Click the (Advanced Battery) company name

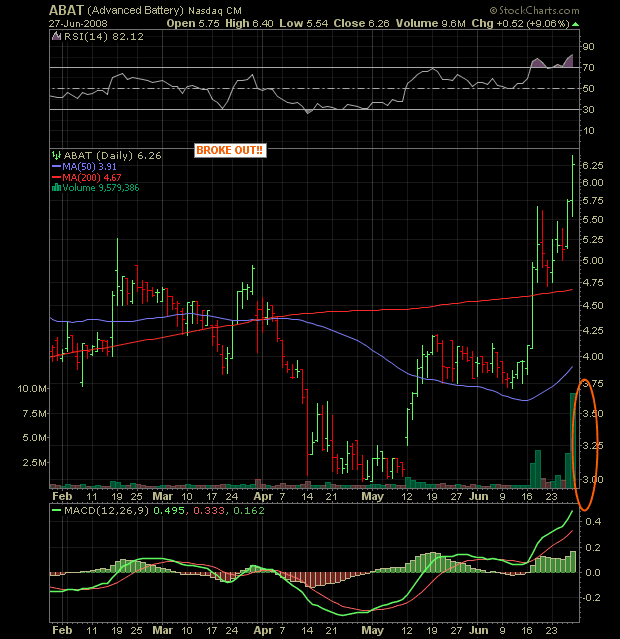tap(135, 10)
